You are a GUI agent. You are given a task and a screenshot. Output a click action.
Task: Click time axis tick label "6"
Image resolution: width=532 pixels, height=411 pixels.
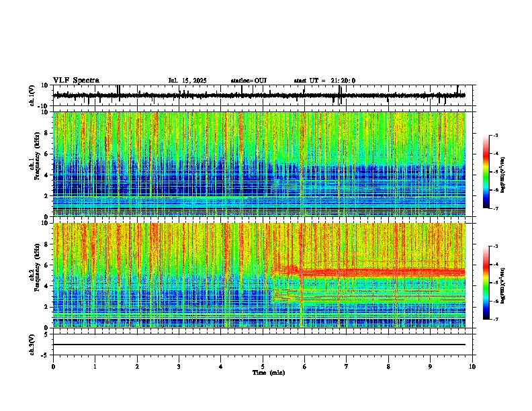(305, 367)
